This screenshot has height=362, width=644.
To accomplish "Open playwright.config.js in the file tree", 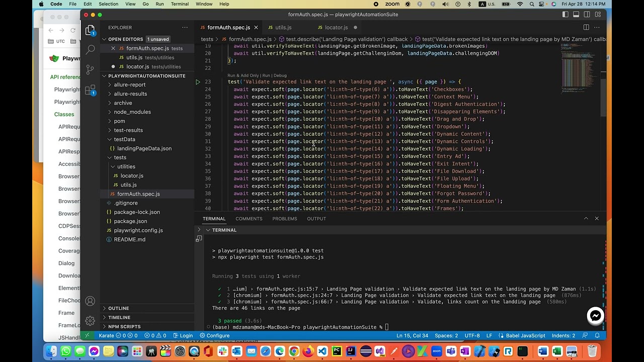I will pyautogui.click(x=138, y=230).
